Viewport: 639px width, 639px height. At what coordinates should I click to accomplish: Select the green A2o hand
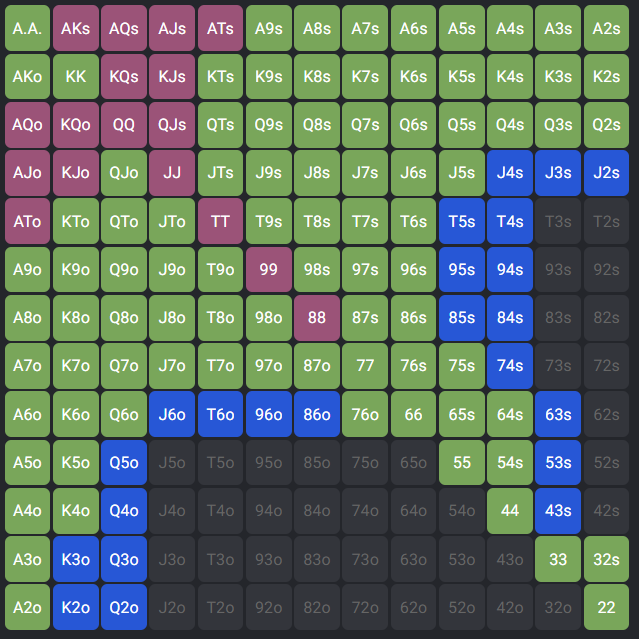tap(27, 607)
